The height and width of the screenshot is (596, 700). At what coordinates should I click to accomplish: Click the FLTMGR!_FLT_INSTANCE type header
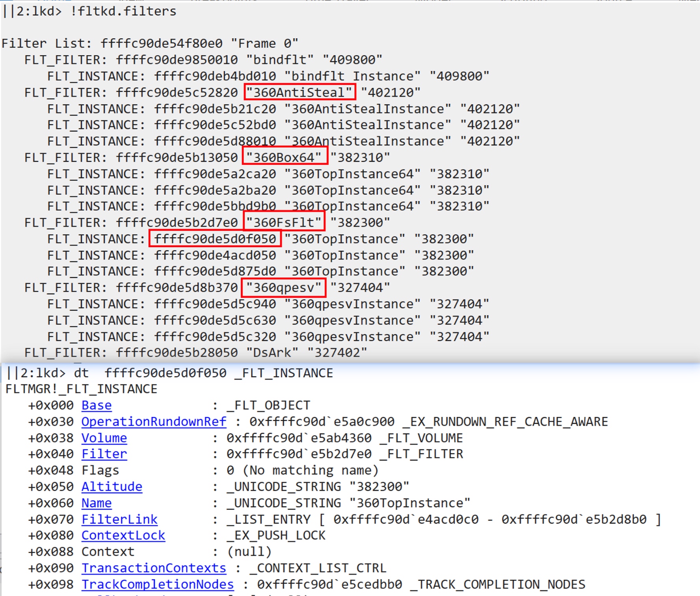[x=82, y=389]
